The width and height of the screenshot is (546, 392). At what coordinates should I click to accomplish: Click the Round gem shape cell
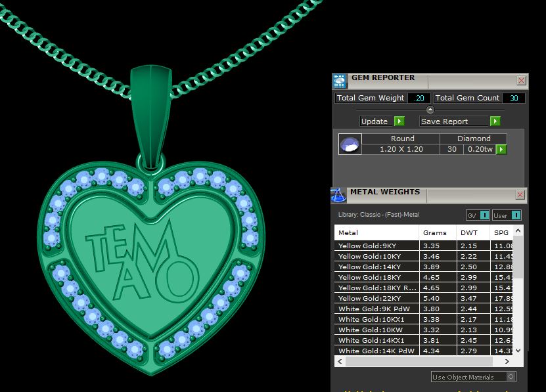point(401,139)
